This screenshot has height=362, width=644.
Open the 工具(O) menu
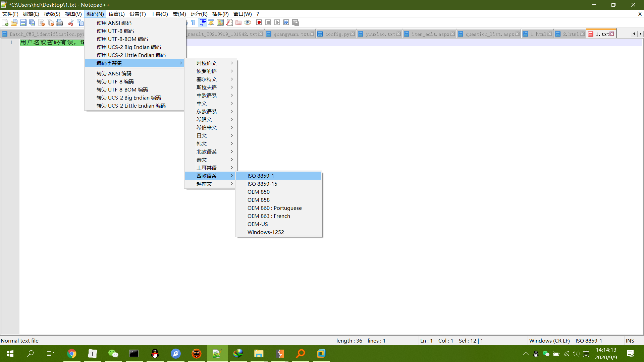point(159,14)
